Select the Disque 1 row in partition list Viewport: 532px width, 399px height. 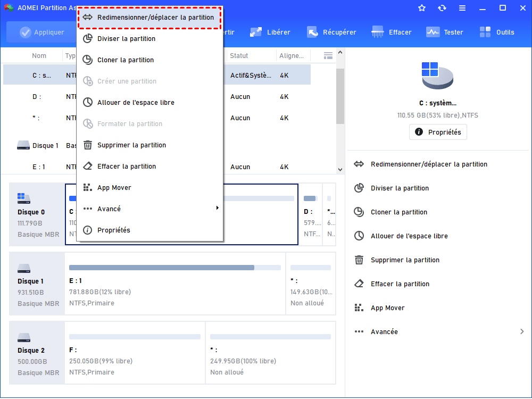[157, 146]
